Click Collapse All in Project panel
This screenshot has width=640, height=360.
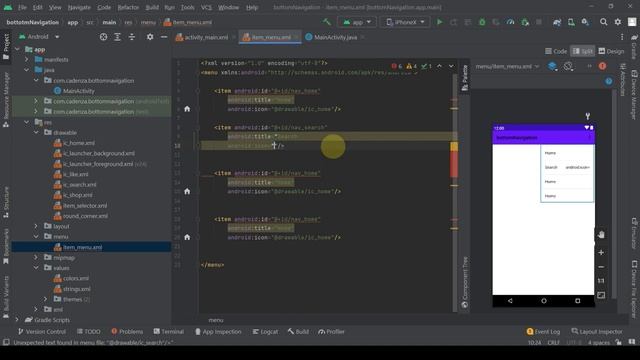[131, 37]
